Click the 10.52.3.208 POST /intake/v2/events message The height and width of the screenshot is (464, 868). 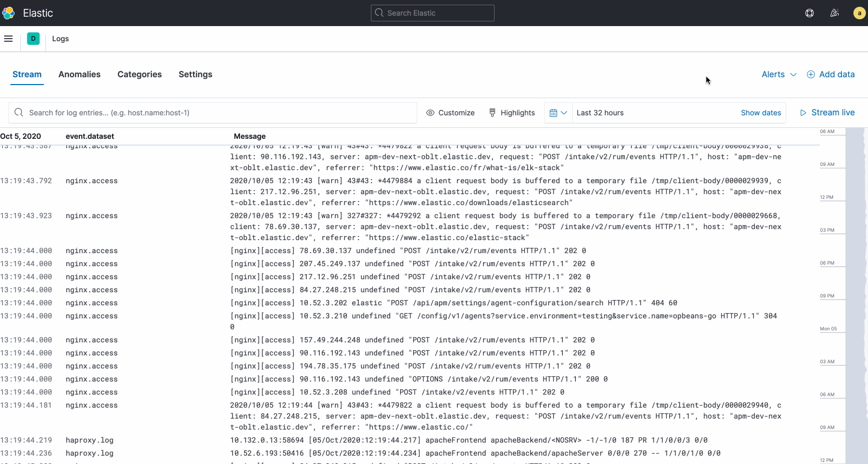click(397, 392)
